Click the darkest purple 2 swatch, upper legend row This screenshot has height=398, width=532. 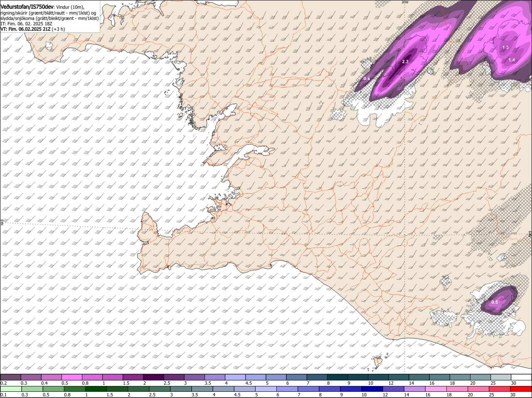(x=153, y=377)
